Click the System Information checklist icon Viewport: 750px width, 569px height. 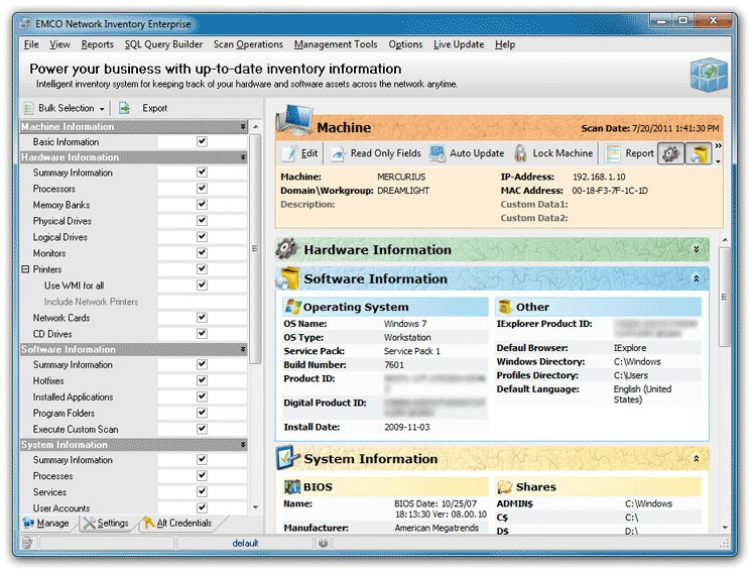[288, 458]
